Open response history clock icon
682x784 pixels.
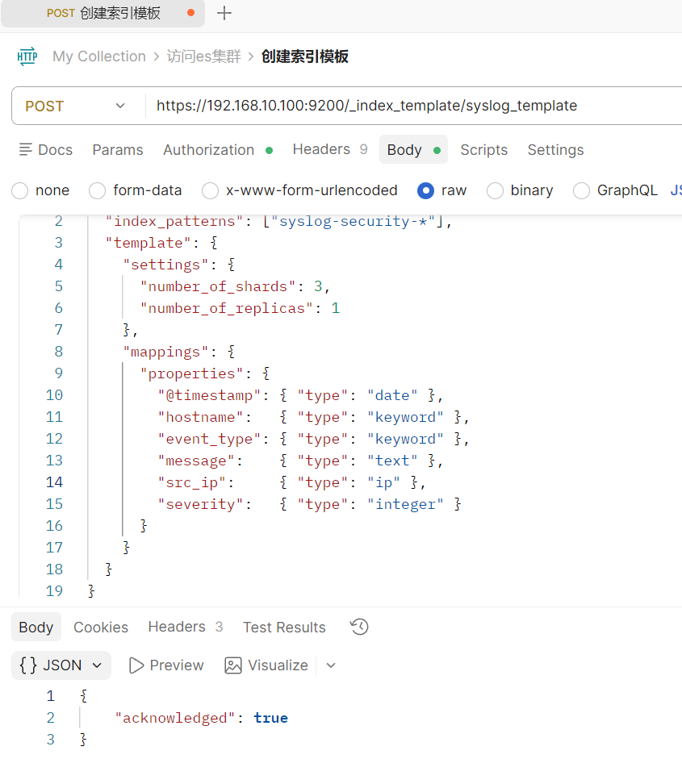click(359, 627)
